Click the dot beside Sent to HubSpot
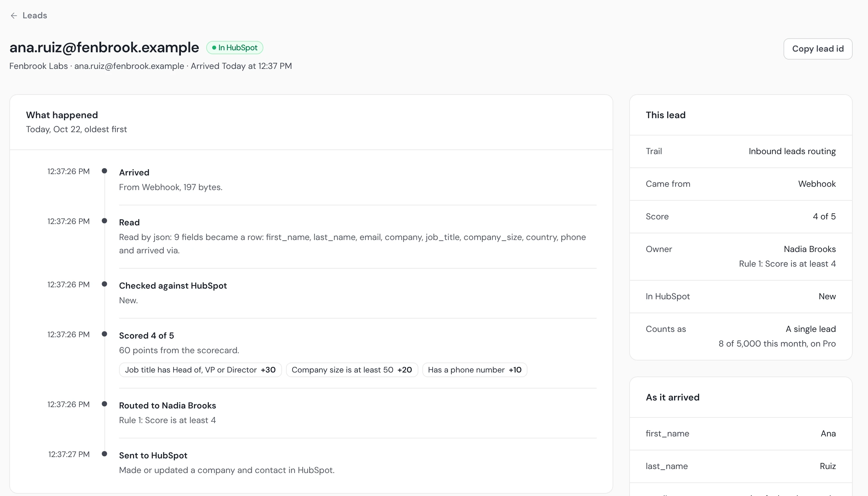 coord(104,454)
